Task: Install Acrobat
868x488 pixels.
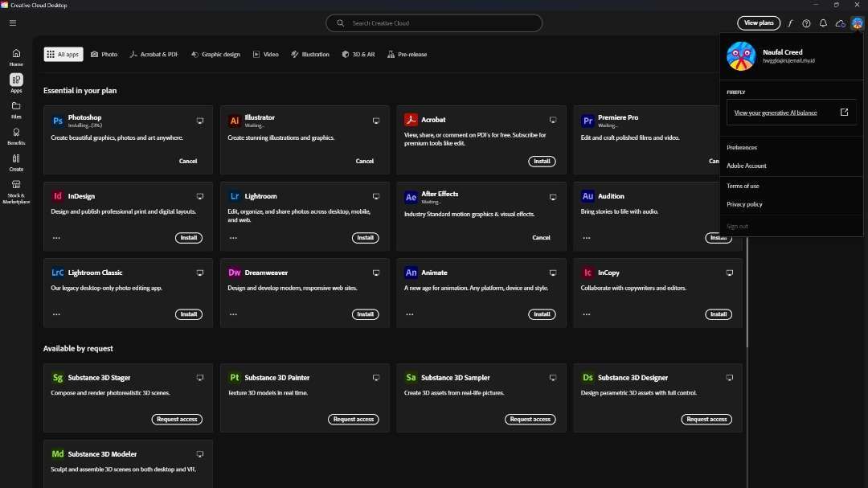Action: [542, 162]
